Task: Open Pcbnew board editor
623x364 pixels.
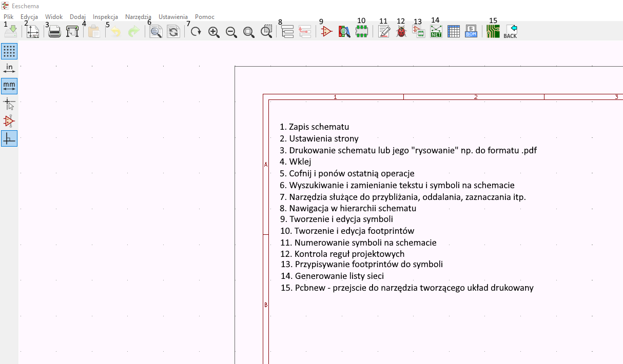Action: [493, 32]
